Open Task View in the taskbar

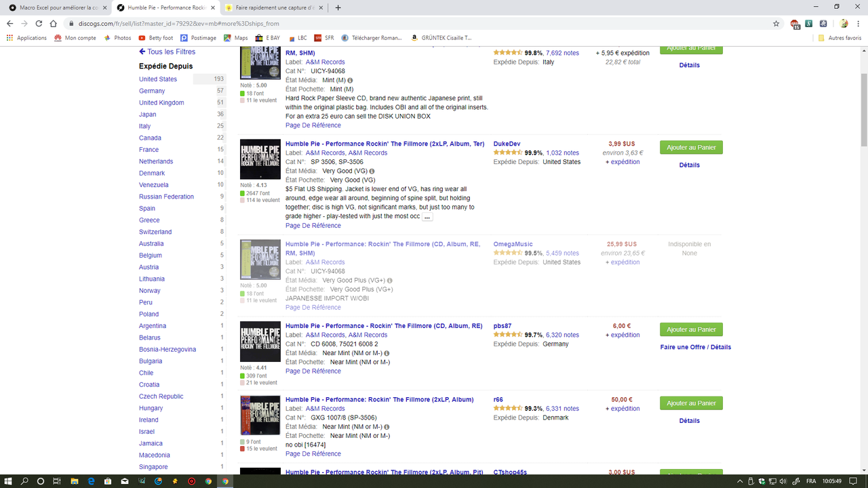(x=57, y=481)
